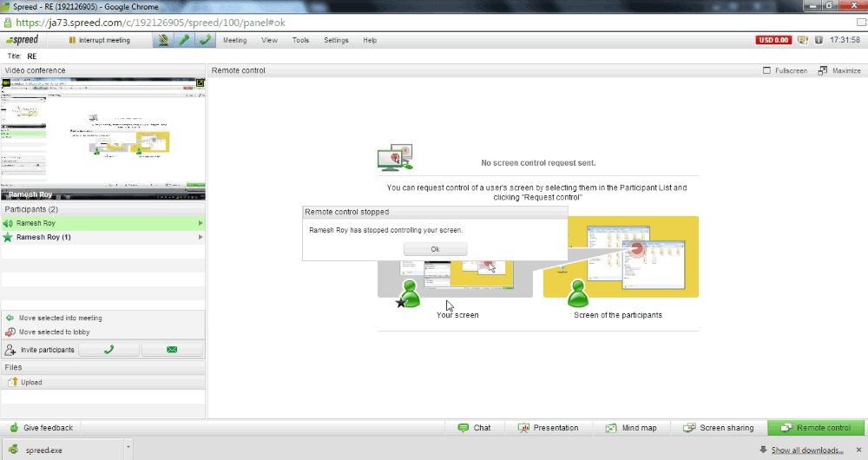Click the Your screen illustration
868x460 pixels.
coord(455,279)
